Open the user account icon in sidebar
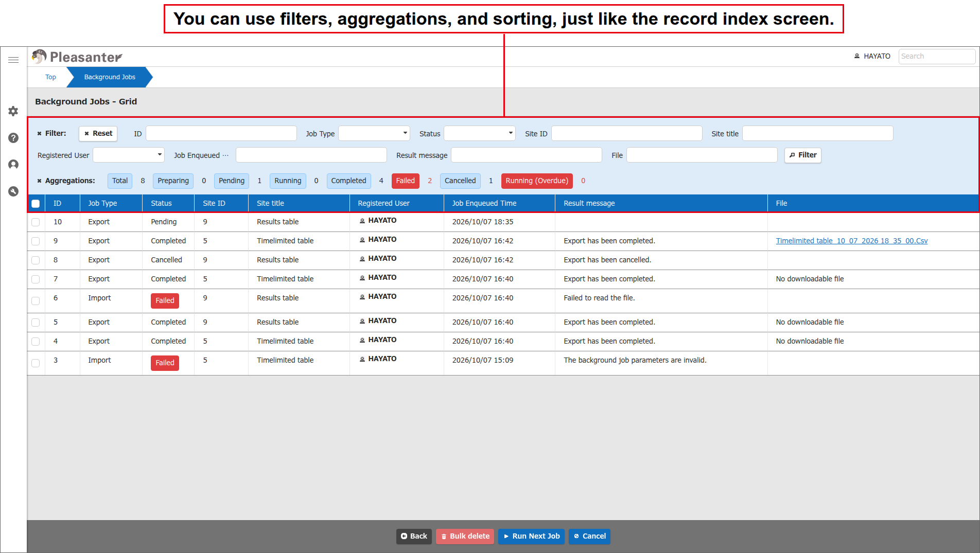Viewport: 980px width, 553px height. (13, 165)
